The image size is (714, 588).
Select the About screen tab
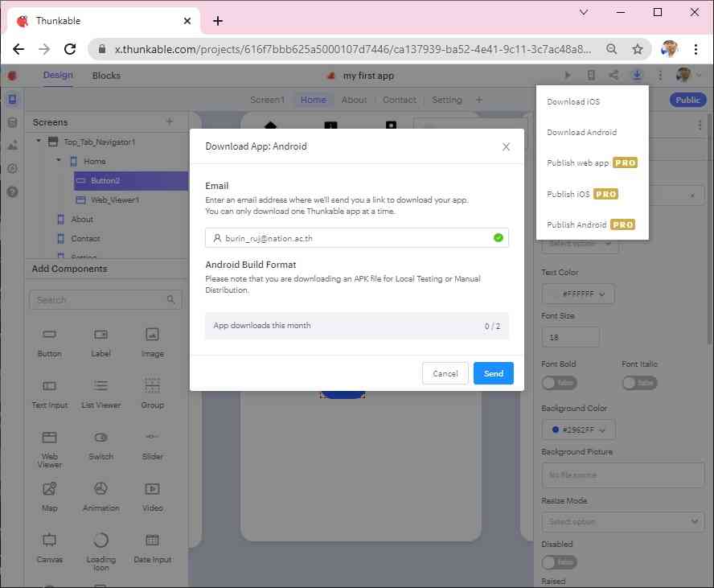[x=354, y=100]
